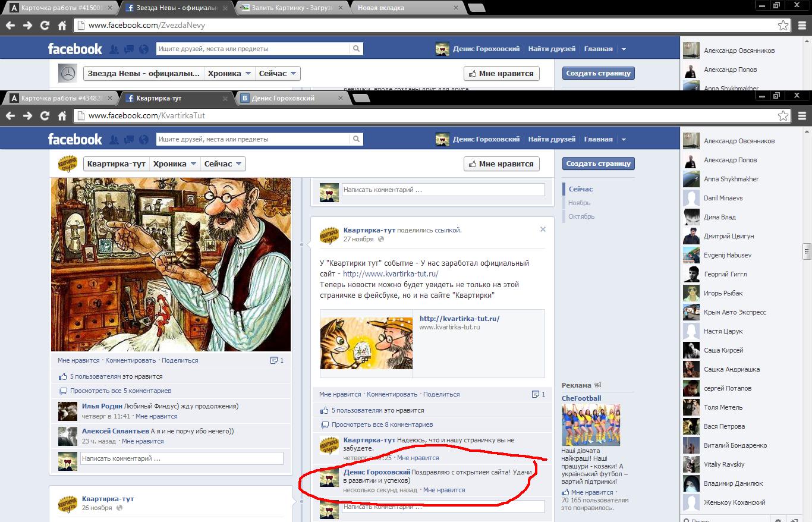Image resolution: width=812 pixels, height=522 pixels.
Task: Open the audience globe icon next to 27 ноября
Action: click(381, 239)
